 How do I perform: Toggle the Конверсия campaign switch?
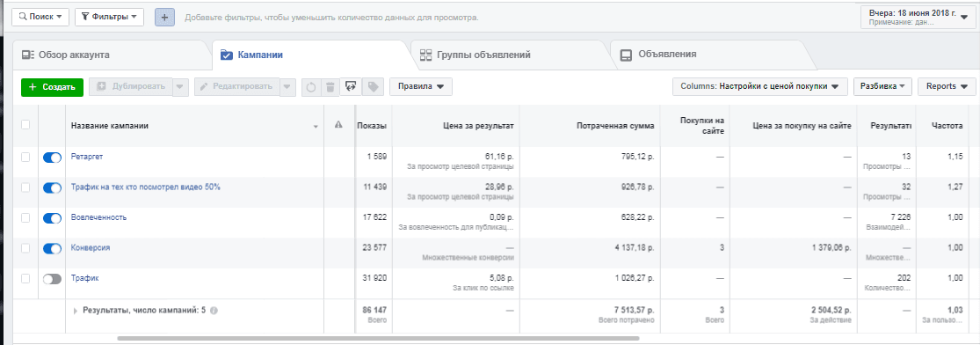tap(52, 248)
